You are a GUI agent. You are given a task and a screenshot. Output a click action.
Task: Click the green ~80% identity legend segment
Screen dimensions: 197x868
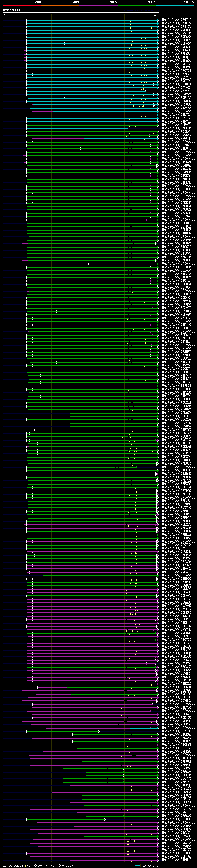pyautogui.click(x=137, y=6)
